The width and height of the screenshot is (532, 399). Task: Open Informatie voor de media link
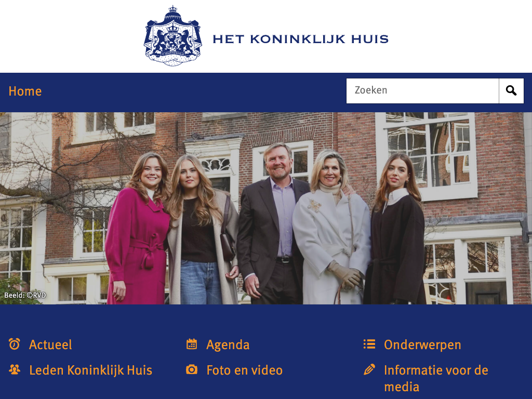tap(436, 378)
